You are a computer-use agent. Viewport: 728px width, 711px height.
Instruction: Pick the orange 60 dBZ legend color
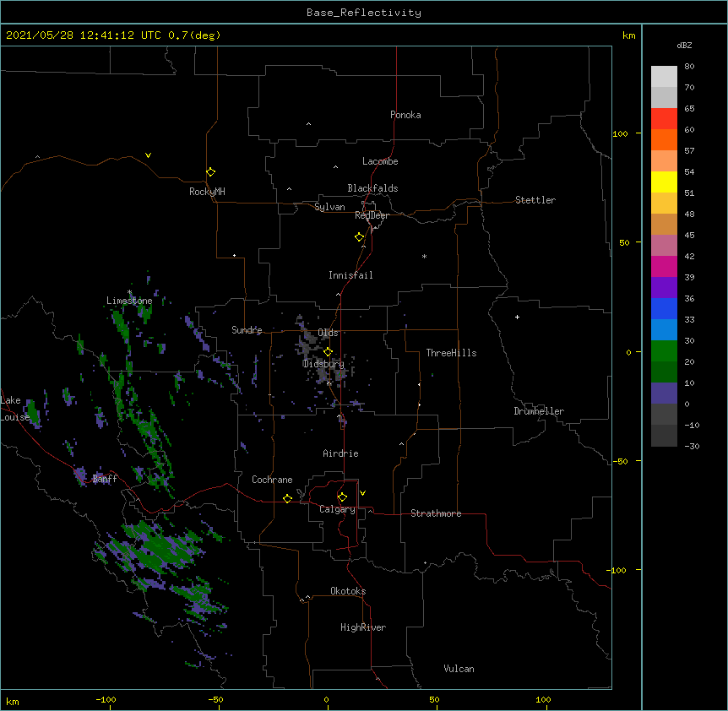pyautogui.click(x=664, y=139)
